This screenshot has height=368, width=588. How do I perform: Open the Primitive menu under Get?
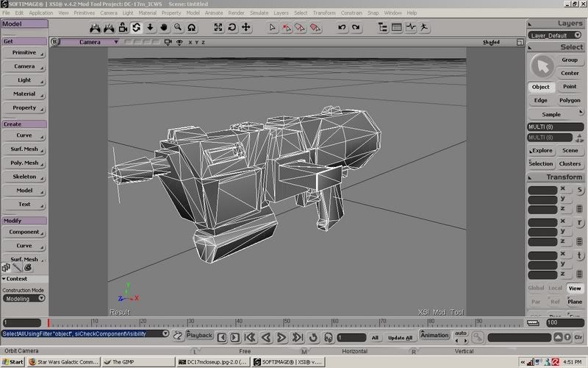(x=24, y=52)
